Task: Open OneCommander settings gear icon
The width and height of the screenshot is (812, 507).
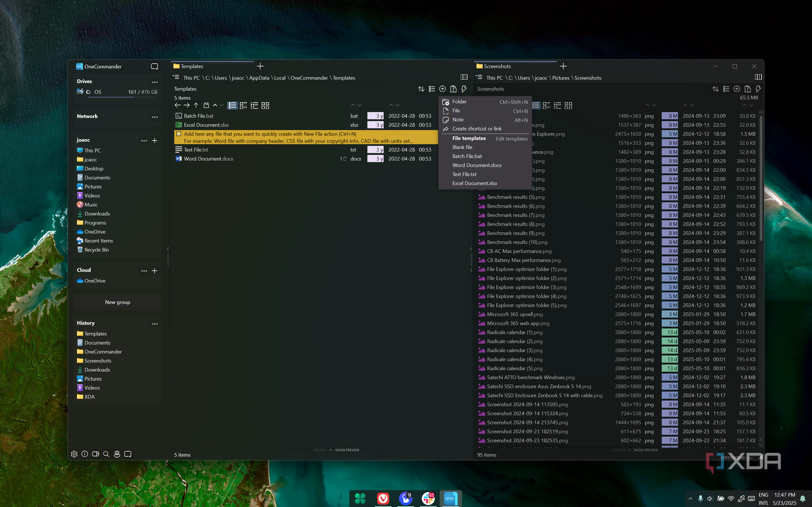Action: [x=74, y=454]
